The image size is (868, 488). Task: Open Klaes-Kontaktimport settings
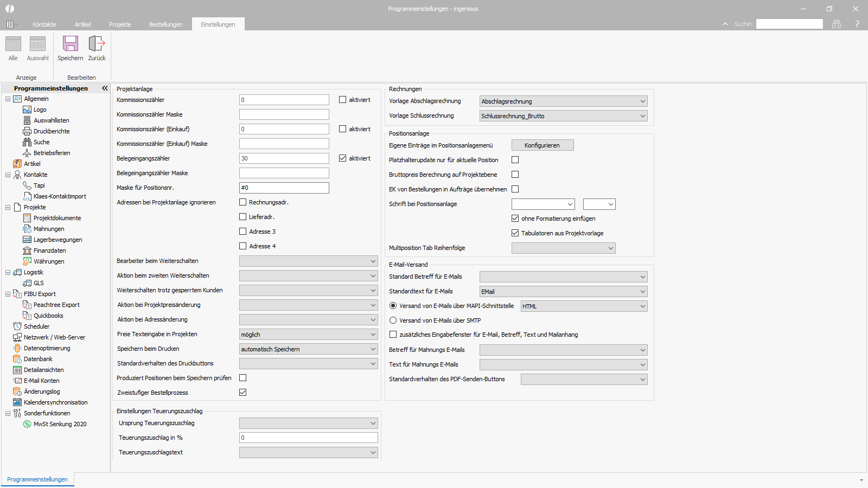point(60,196)
